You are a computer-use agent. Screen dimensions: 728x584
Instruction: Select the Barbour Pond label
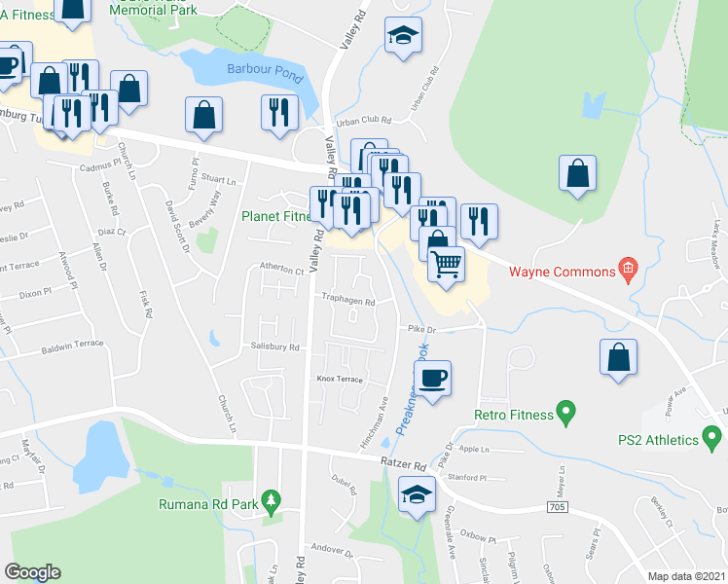coord(266,72)
